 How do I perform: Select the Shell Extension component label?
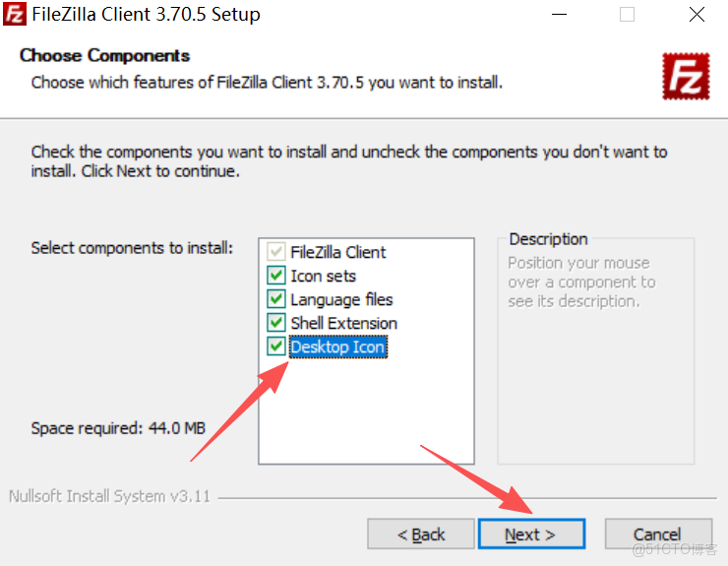343,323
